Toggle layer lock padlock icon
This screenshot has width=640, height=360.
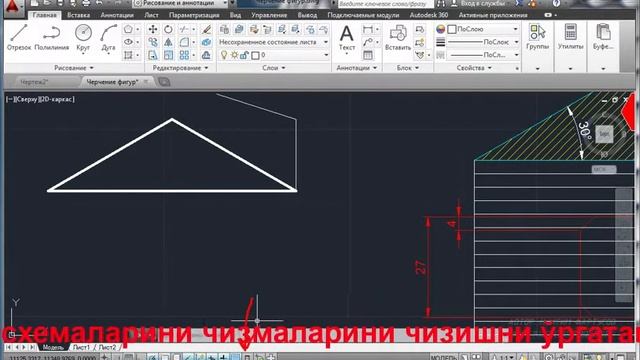(x=244, y=55)
